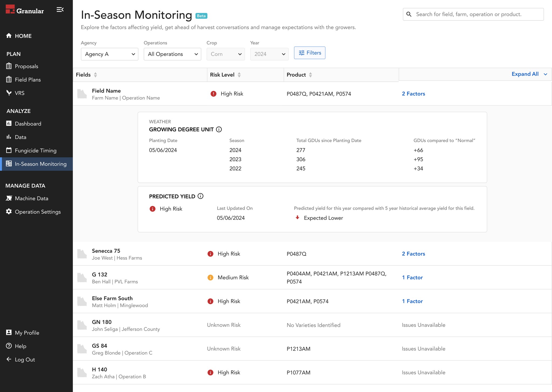
Task: Click planting date 05/06/2024 value
Action: tap(163, 150)
